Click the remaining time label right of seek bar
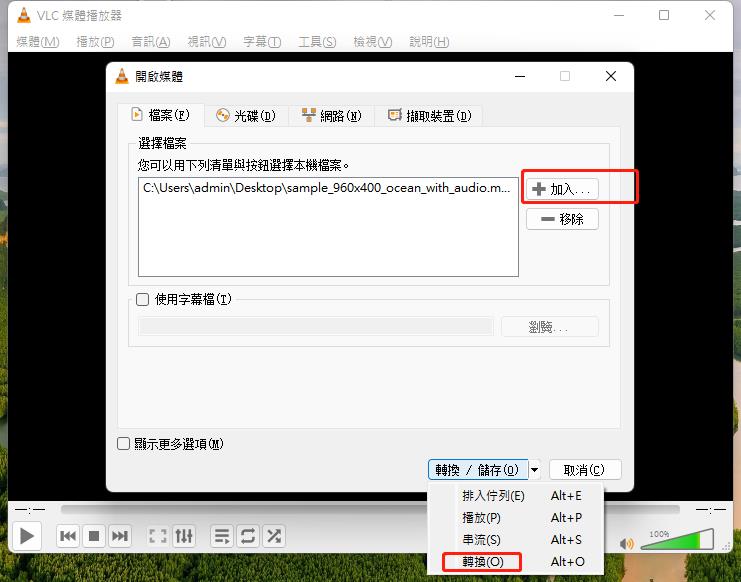 [x=710, y=510]
